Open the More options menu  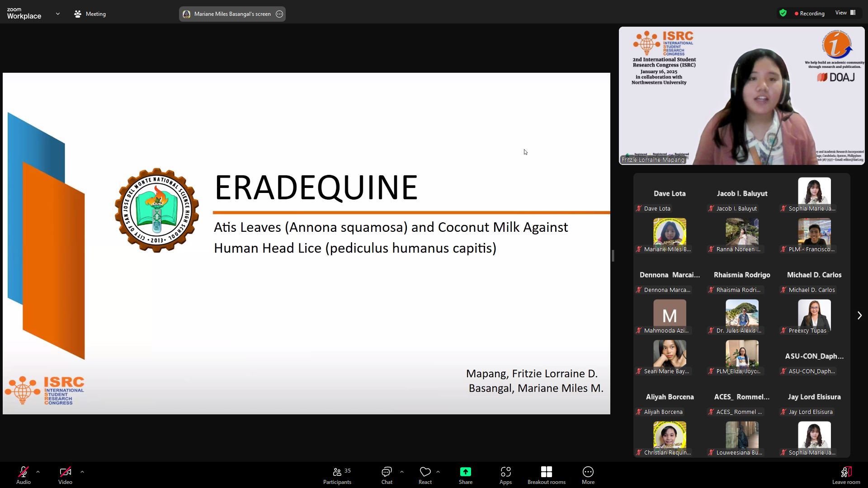[588, 475]
